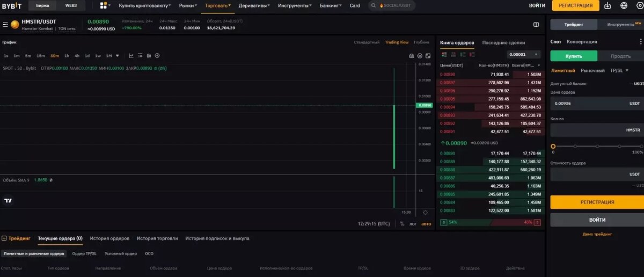Take a chart snapshot with camera icon

(x=412, y=56)
